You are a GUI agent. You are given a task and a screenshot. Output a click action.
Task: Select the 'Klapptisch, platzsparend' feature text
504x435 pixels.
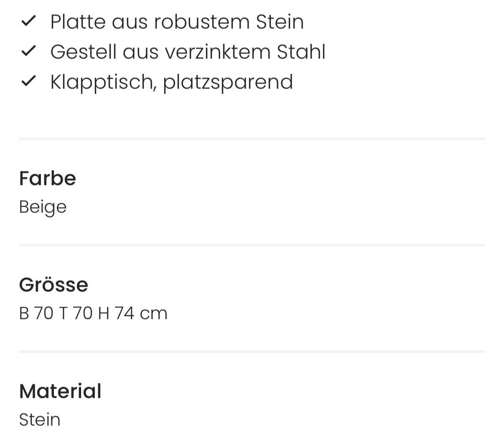[x=171, y=82]
